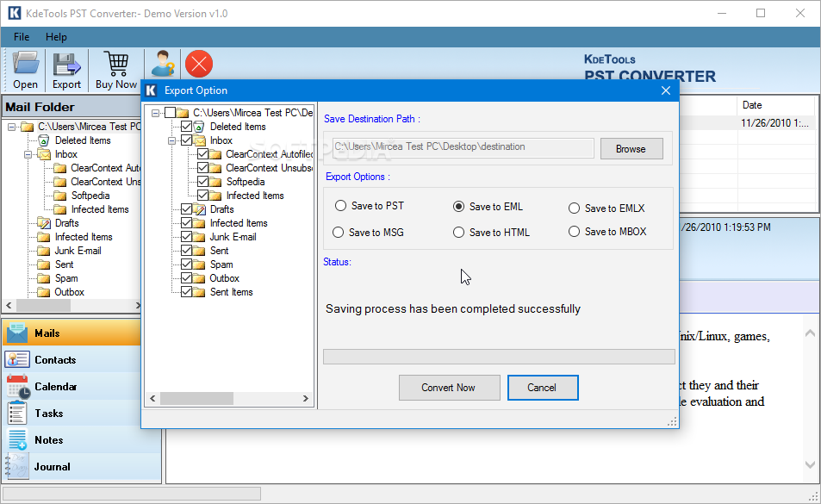The width and height of the screenshot is (821, 504).
Task: Open the Mails section icon in sidebar
Action: (x=17, y=333)
